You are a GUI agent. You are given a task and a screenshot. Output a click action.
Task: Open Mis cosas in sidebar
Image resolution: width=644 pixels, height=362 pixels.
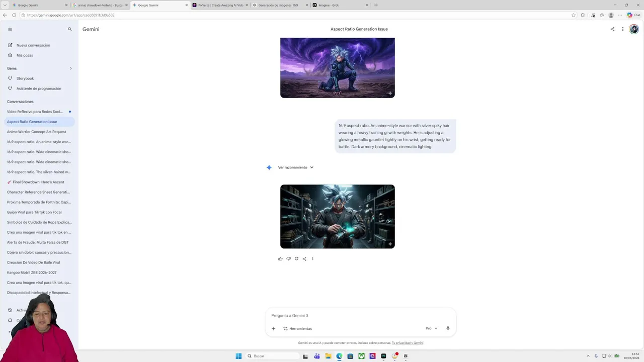pyautogui.click(x=25, y=55)
